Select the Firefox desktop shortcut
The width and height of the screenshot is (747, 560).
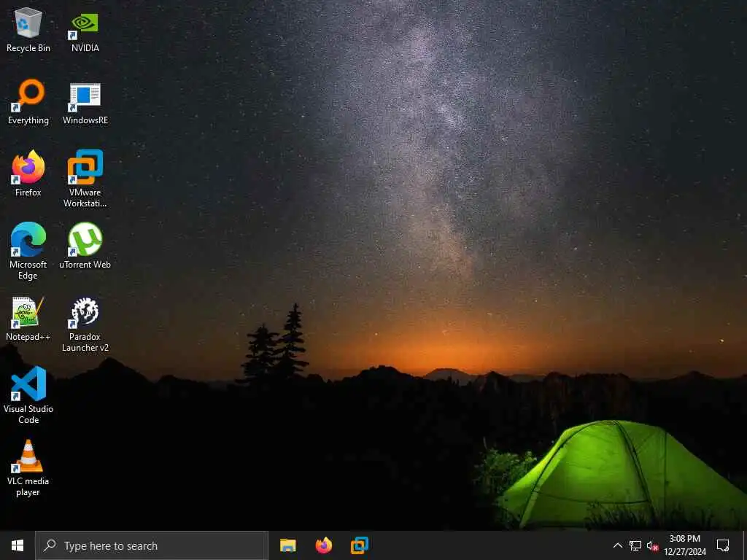28,174
